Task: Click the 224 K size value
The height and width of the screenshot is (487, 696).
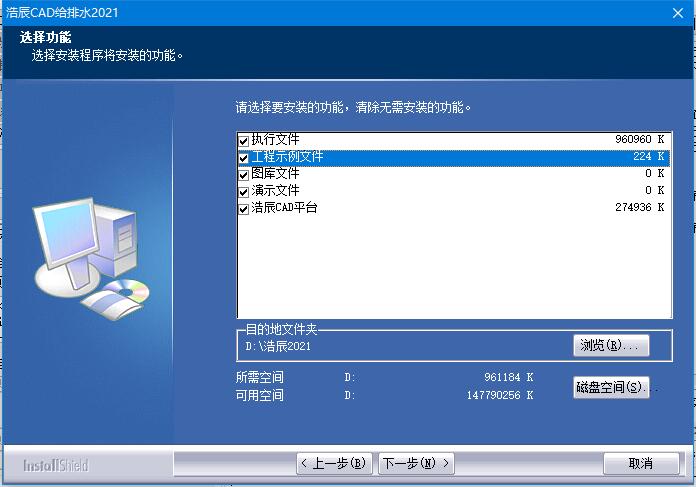Action: [x=649, y=156]
